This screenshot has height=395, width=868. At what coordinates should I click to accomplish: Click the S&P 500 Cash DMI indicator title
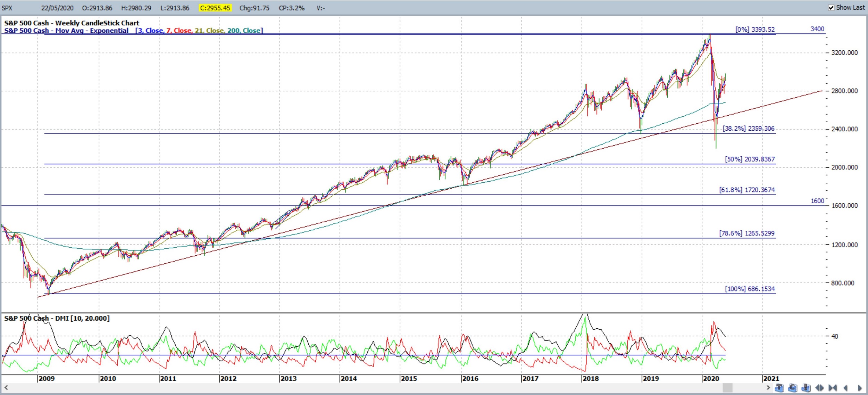coord(57,318)
